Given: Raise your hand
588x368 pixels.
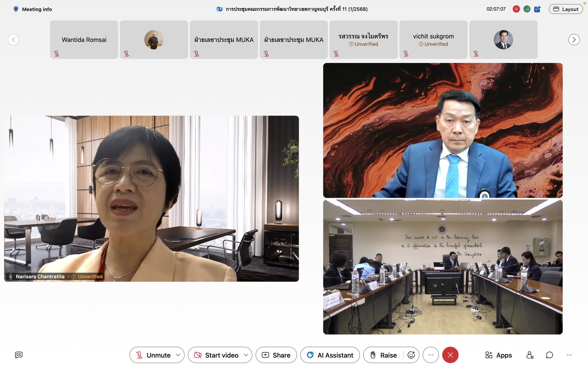Looking at the screenshot, I should (x=384, y=355).
